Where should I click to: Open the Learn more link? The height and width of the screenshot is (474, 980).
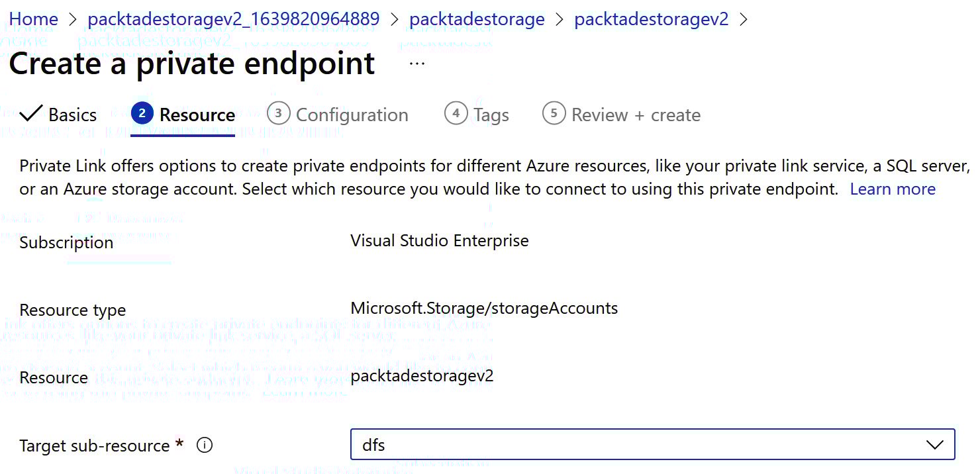coord(893,189)
